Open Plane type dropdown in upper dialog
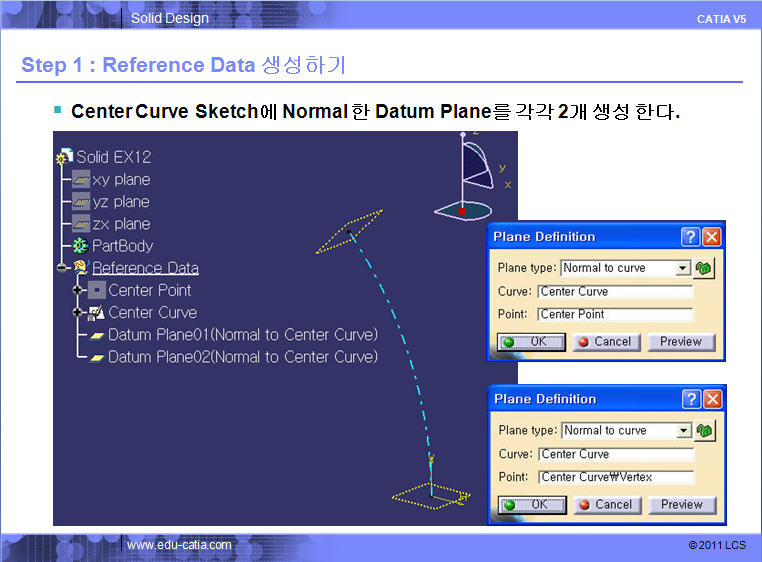 click(x=683, y=268)
